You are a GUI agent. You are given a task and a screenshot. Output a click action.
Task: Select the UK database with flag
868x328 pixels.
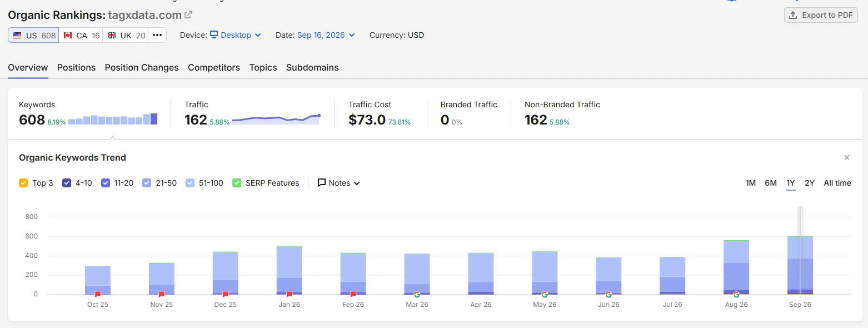[x=126, y=35]
